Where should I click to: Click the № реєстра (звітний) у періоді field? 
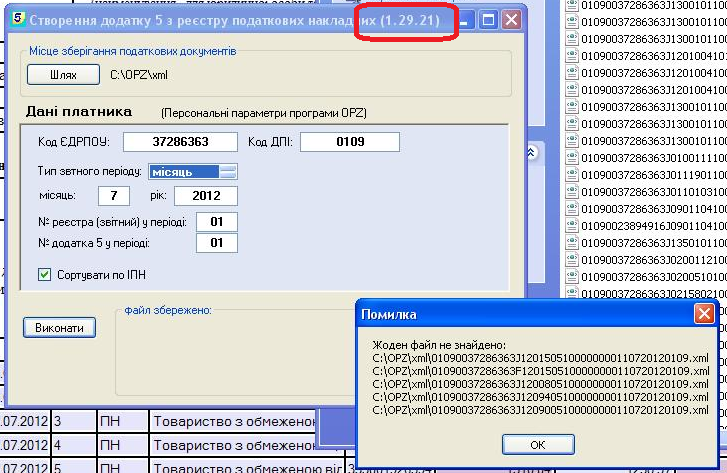(216, 220)
